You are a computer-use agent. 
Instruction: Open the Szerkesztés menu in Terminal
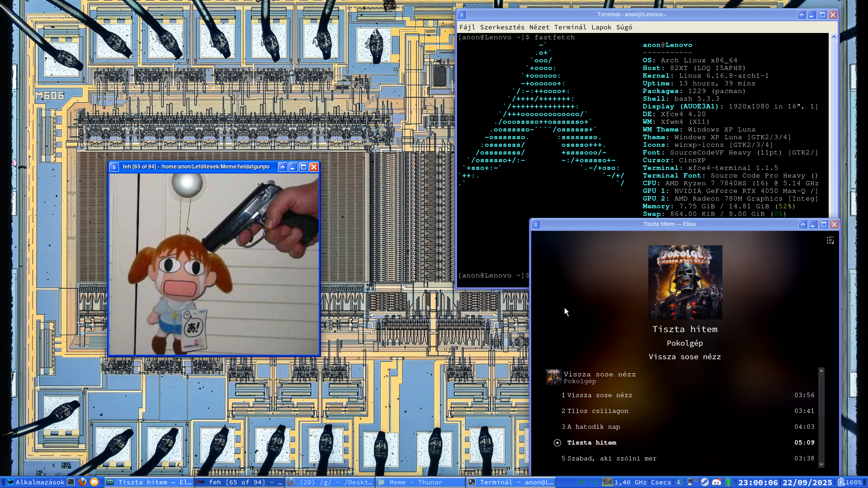pos(502,27)
